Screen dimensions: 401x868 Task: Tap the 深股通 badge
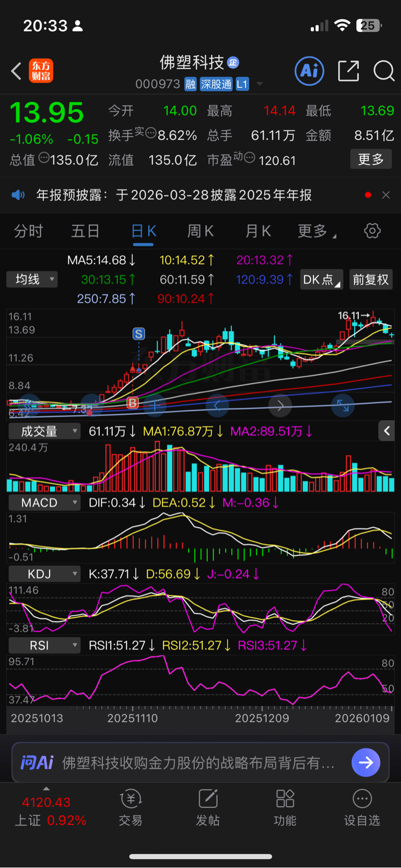pos(216,85)
